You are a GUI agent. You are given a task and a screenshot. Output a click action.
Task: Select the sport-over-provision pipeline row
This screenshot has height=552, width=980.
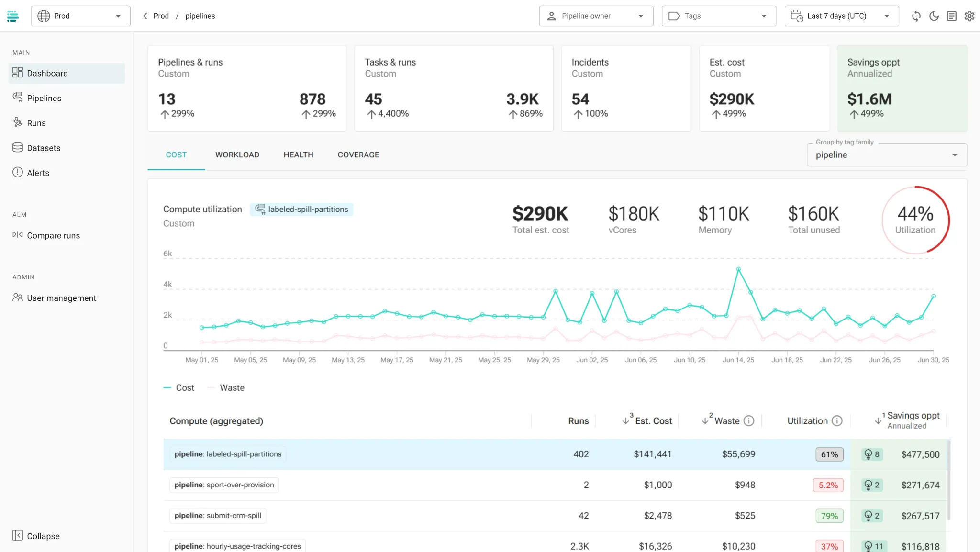(224, 485)
